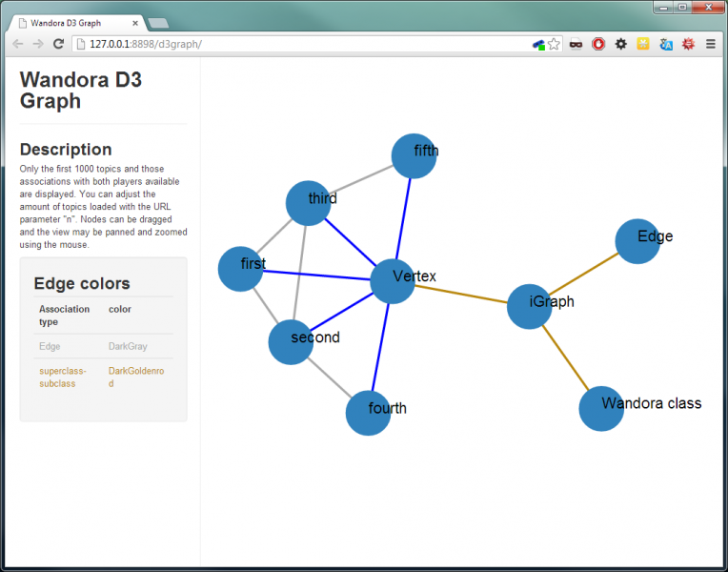Click the superclass-subclass association type entry

point(63,377)
